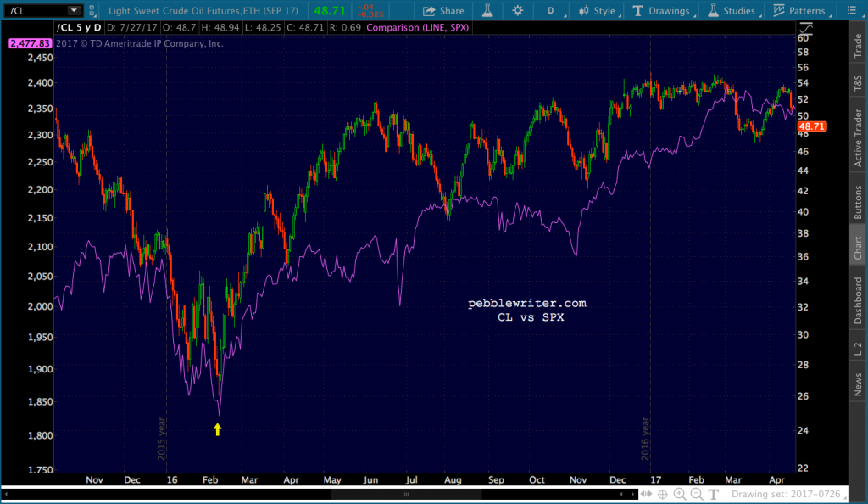This screenshot has width=868, height=504.
Task: Click the 48.71 last price in header
Action: [x=330, y=10]
